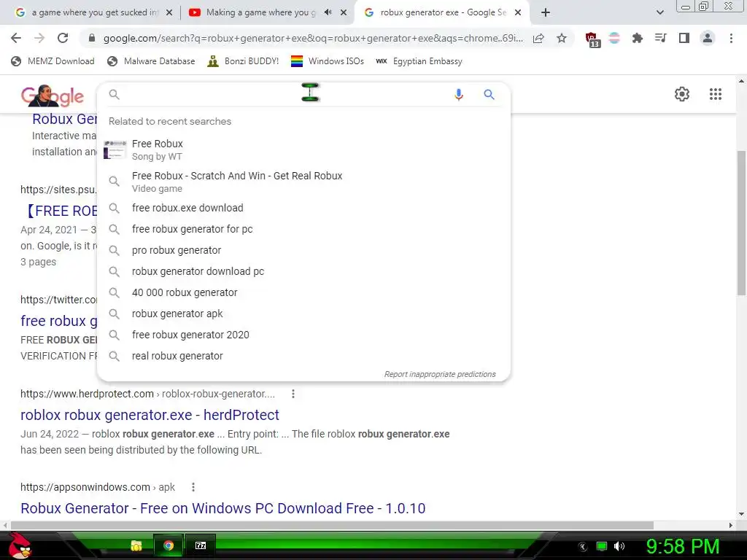Reload the current page
747x560 pixels.
click(63, 38)
